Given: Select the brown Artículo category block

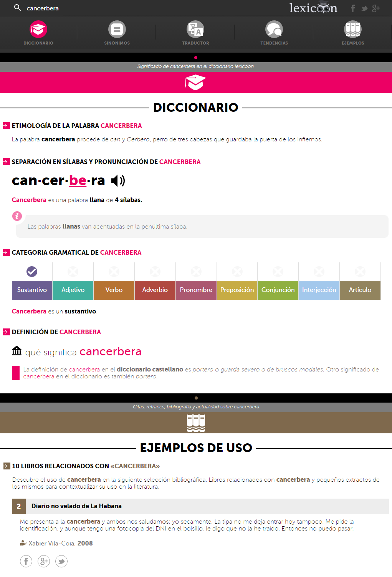Looking at the screenshot, I should pyautogui.click(x=360, y=290).
